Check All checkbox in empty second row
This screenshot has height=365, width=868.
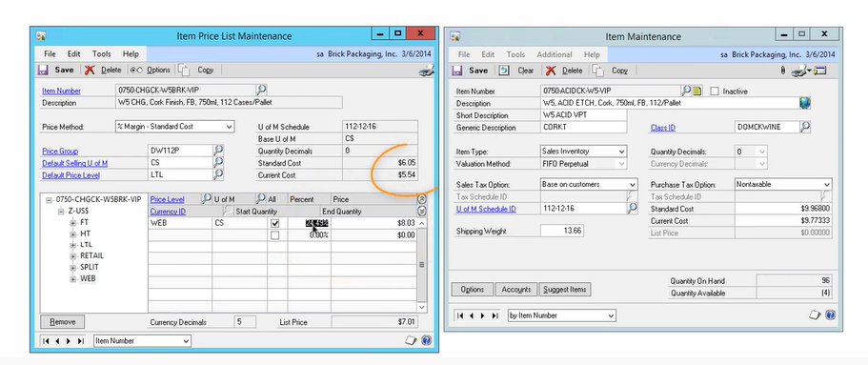coord(274,235)
